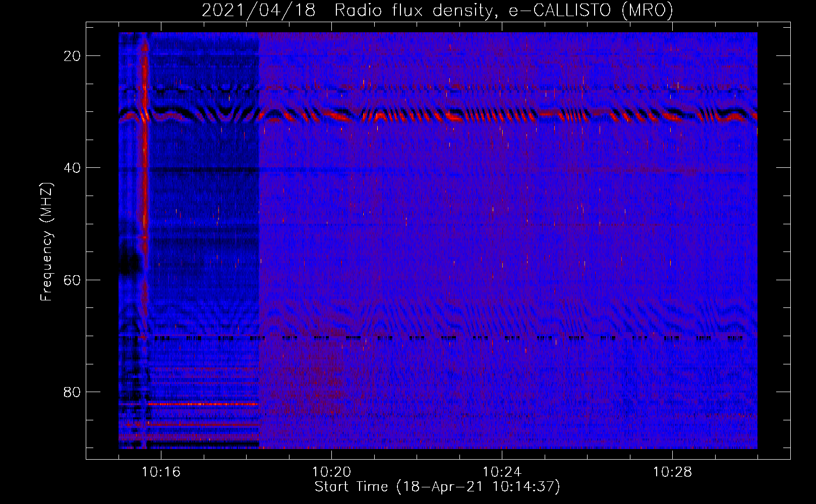816x504 pixels.
Task: Click the y-axis tick label "20"
Action: click(x=73, y=56)
